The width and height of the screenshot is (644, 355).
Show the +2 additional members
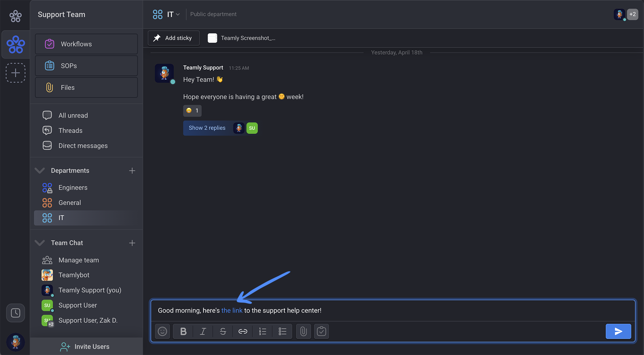(633, 14)
